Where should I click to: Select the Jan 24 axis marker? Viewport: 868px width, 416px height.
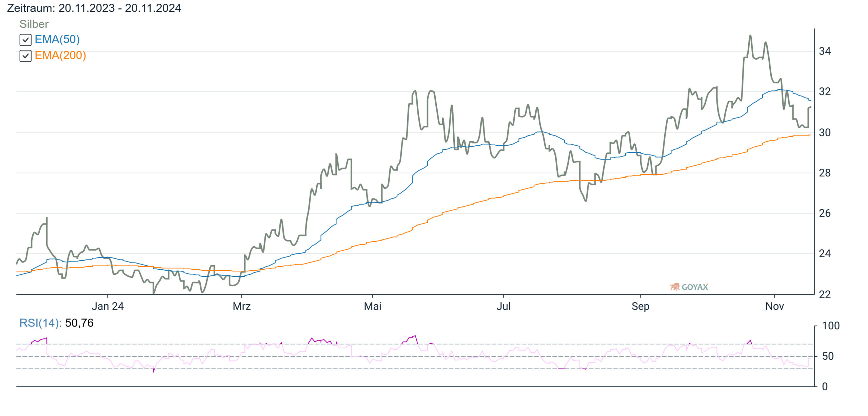(x=107, y=306)
